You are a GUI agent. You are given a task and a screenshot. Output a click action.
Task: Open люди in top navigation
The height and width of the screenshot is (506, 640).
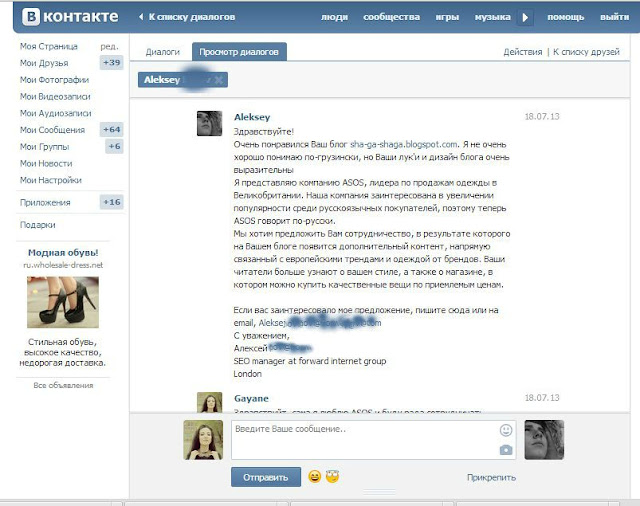pos(334,17)
